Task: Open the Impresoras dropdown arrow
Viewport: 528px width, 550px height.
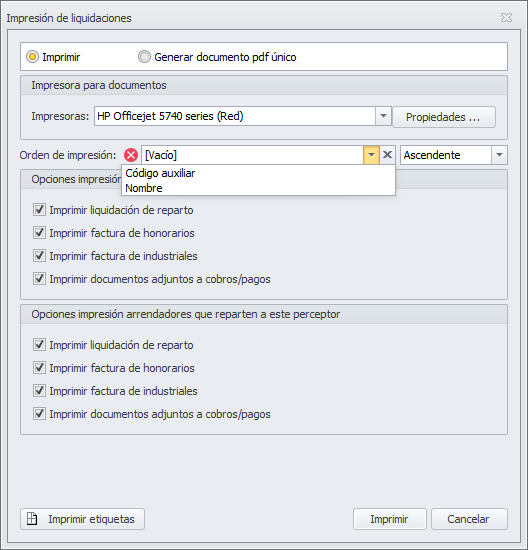Action: point(383,116)
